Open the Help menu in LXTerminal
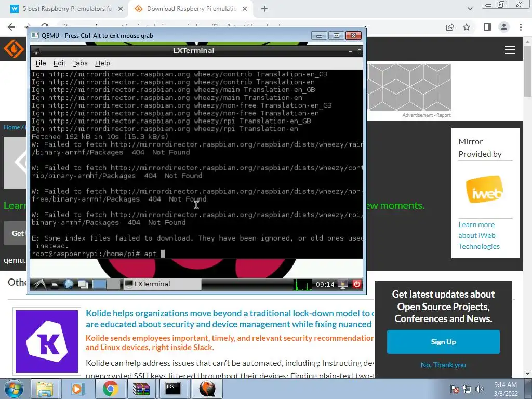The image size is (532, 399). [x=102, y=63]
